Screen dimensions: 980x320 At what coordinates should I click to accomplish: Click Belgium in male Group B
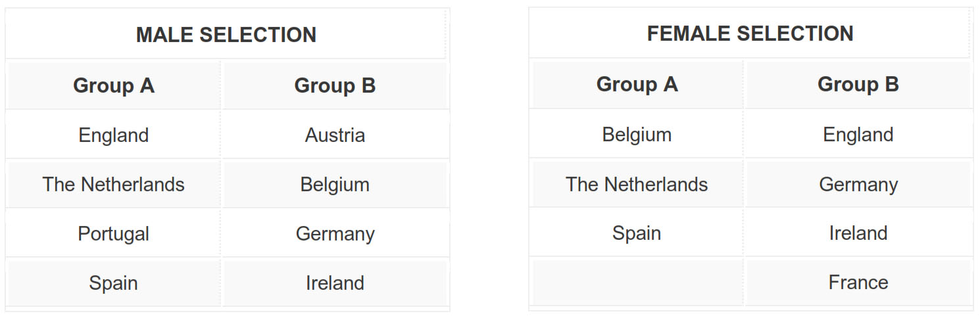click(335, 184)
